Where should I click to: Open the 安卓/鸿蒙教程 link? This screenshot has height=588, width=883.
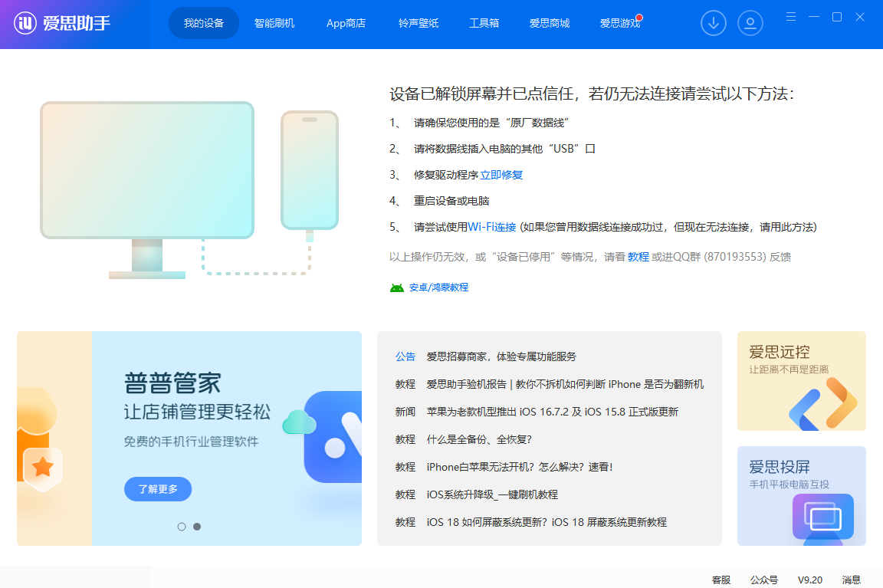[438, 287]
